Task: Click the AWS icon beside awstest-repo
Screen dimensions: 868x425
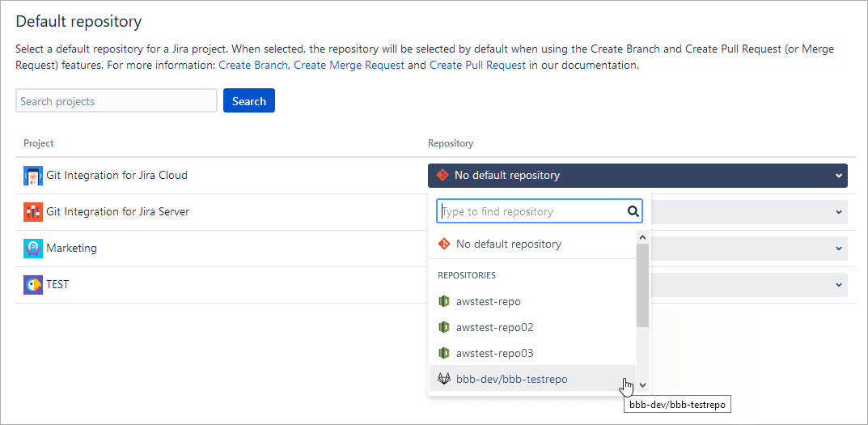Action: click(x=443, y=301)
